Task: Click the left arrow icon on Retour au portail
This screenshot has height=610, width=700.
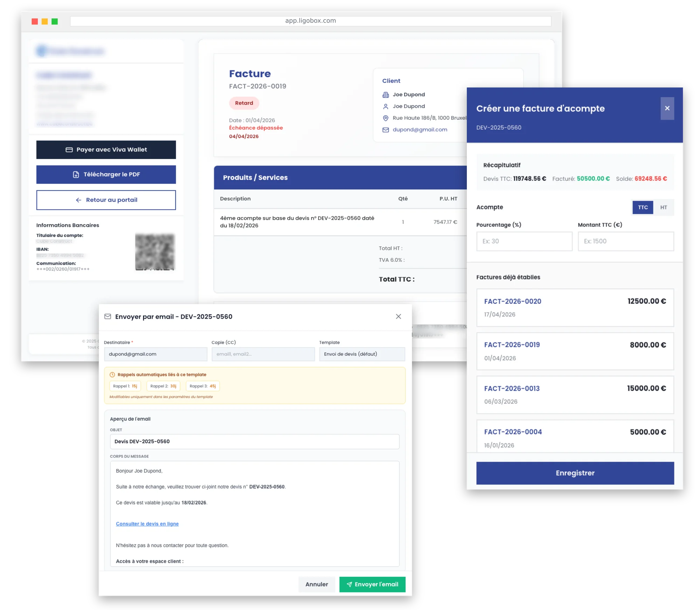Action: click(78, 200)
